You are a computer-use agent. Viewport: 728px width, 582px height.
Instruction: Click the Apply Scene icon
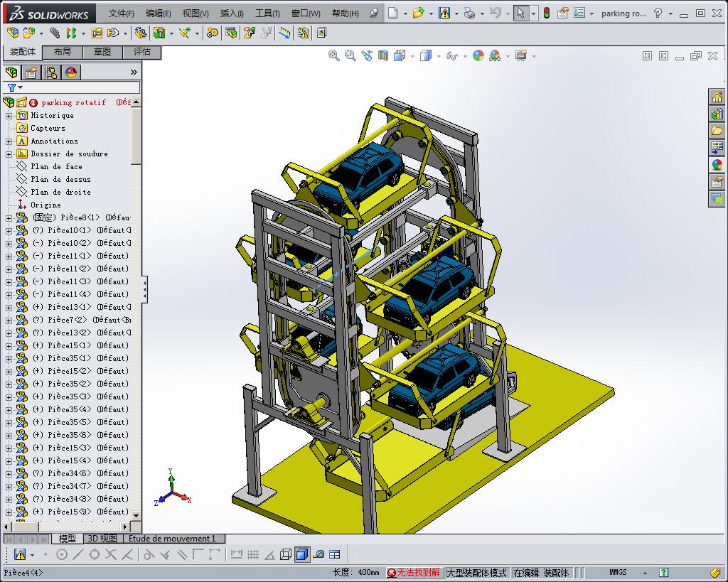pos(495,55)
